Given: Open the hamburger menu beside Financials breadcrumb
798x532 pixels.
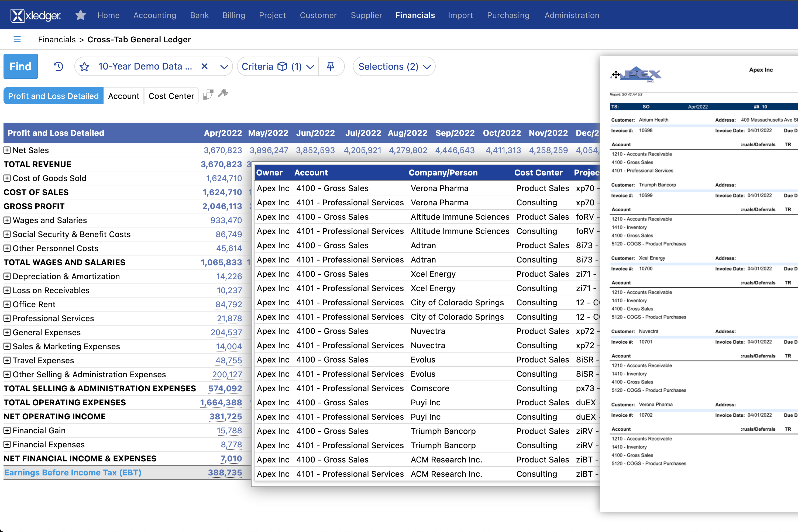Looking at the screenshot, I should point(17,39).
